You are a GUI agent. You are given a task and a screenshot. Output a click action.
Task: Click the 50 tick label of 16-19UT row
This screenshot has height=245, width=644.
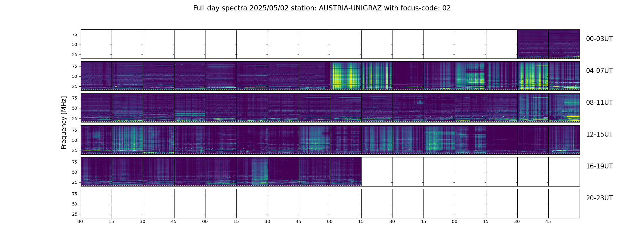click(x=75, y=172)
